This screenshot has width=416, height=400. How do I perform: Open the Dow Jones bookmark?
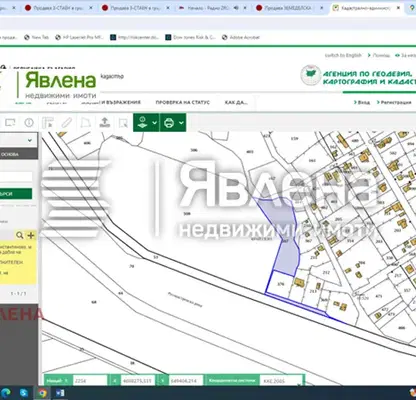[191, 37]
